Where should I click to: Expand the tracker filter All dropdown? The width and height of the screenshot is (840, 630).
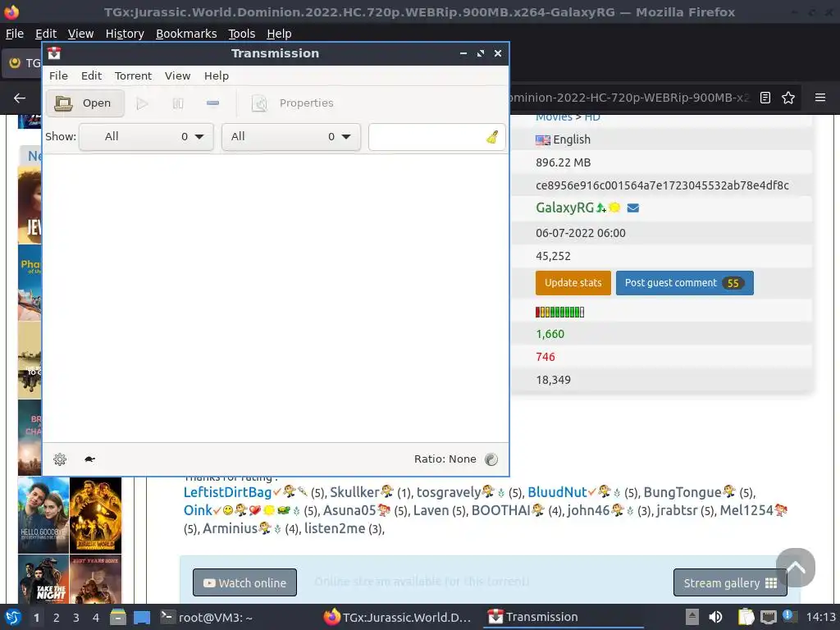pyautogui.click(x=291, y=137)
